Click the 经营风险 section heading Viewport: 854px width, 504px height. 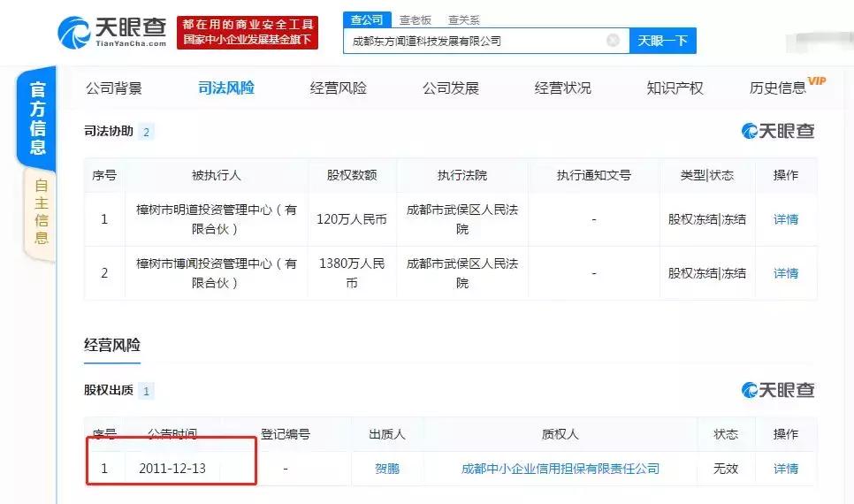(x=112, y=345)
